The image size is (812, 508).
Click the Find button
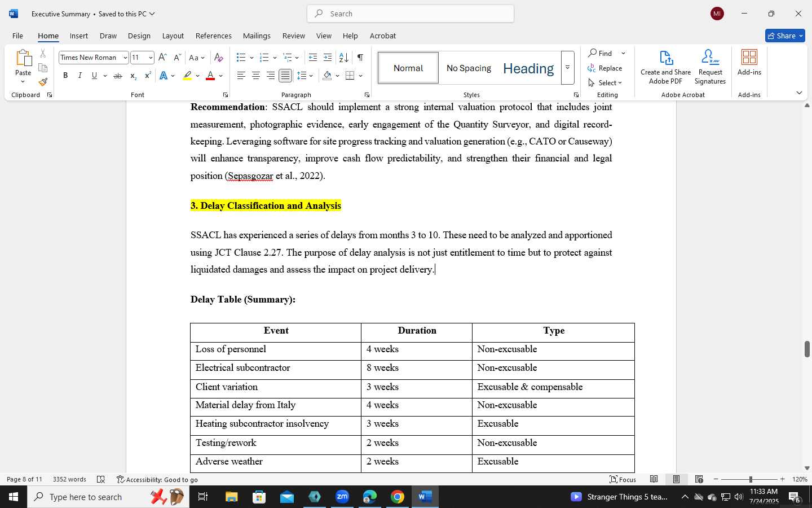coord(601,53)
